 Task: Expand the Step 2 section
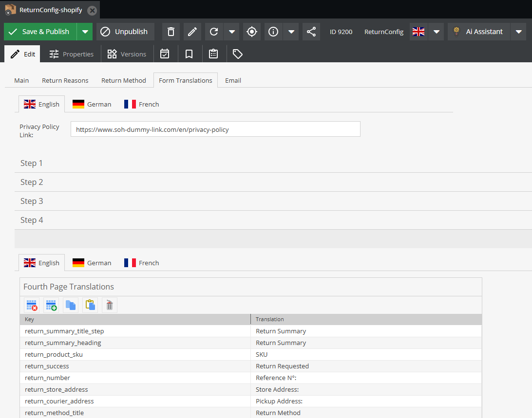(x=32, y=182)
